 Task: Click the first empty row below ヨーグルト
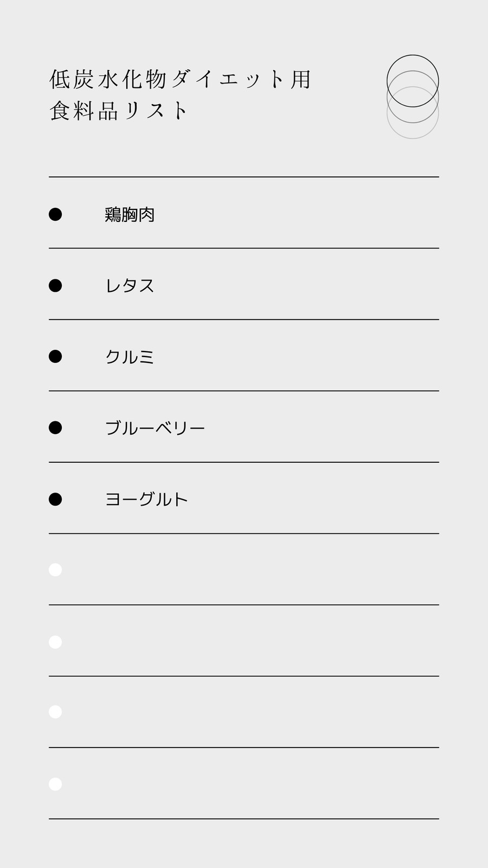244,570
